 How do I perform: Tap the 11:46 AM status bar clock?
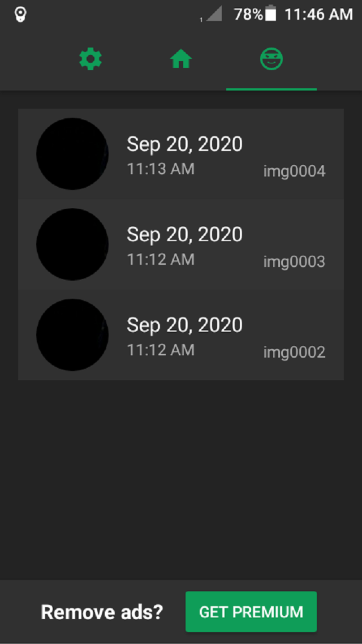[318, 15]
